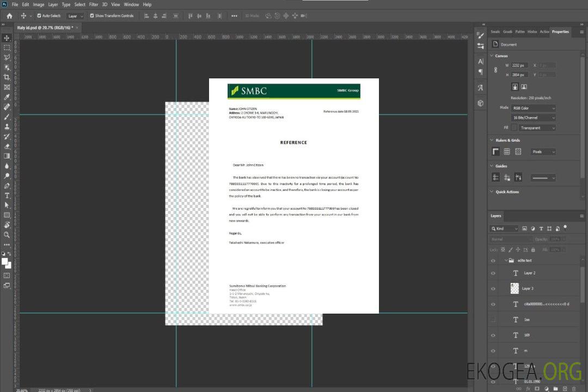Toggle the Auto-Select checkbox

click(x=39, y=16)
